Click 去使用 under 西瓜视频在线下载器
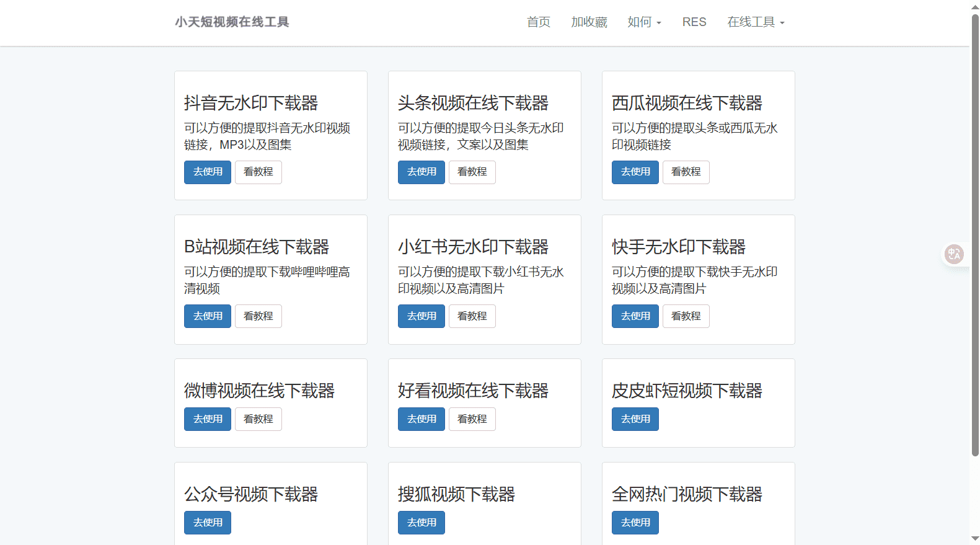 pos(635,172)
